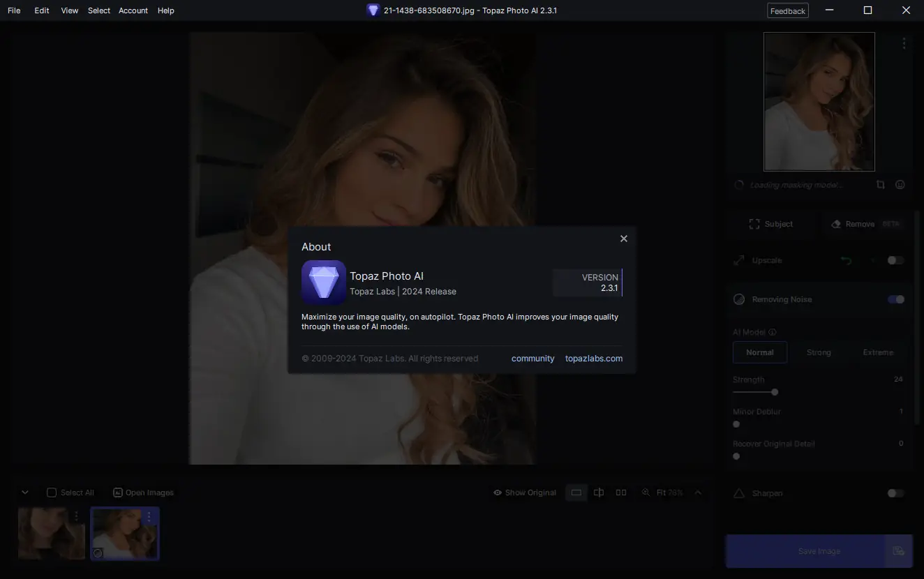Select the Remove tool button
924x579 pixels.
pos(866,224)
